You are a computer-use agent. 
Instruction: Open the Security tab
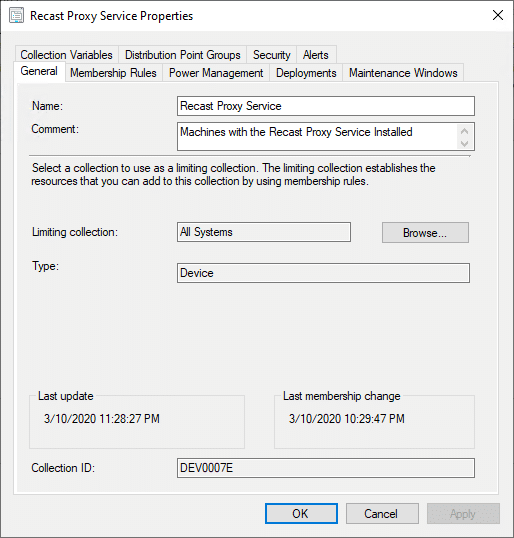tap(271, 55)
